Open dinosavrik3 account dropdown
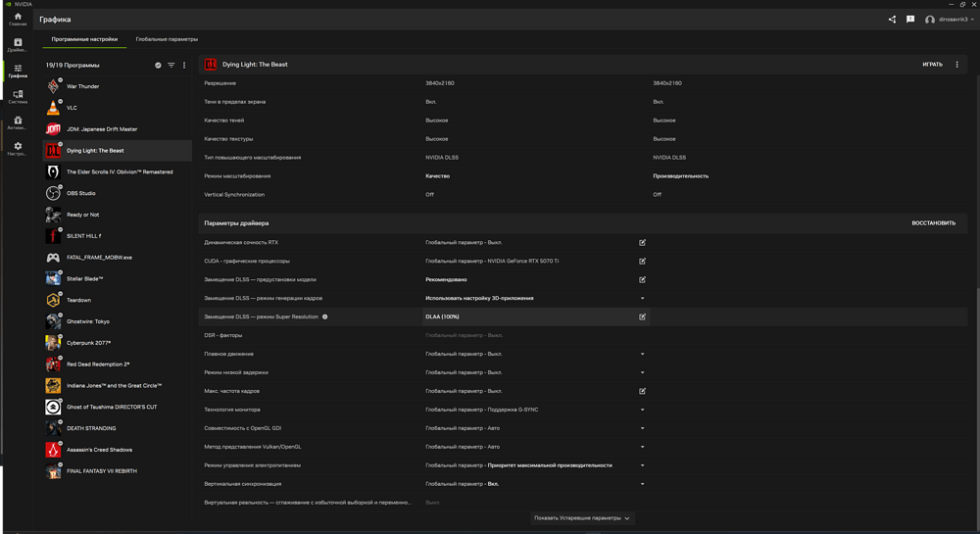The height and width of the screenshot is (534, 980). pyautogui.click(x=952, y=20)
